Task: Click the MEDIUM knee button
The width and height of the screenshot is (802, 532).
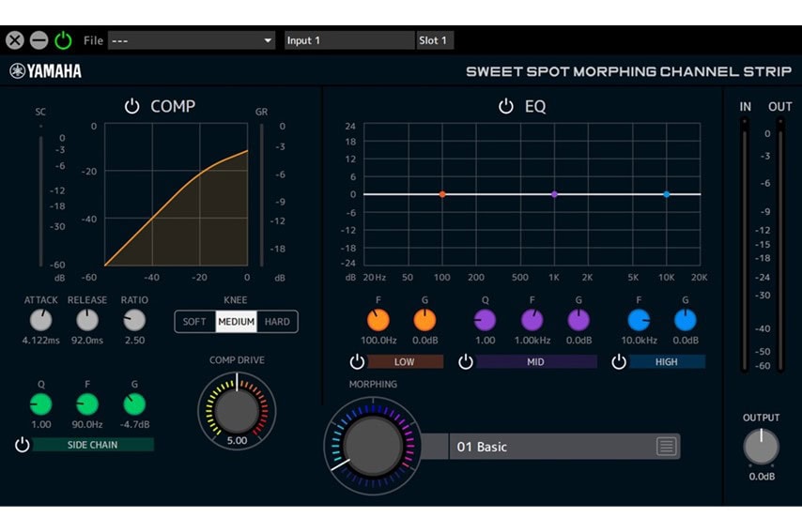Action: (x=236, y=322)
